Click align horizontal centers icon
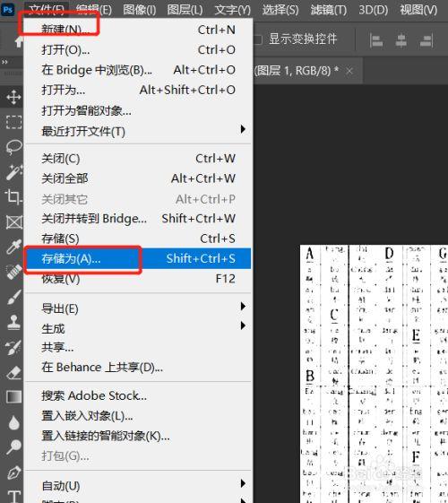Viewport: 448px width, 503px height. click(401, 40)
